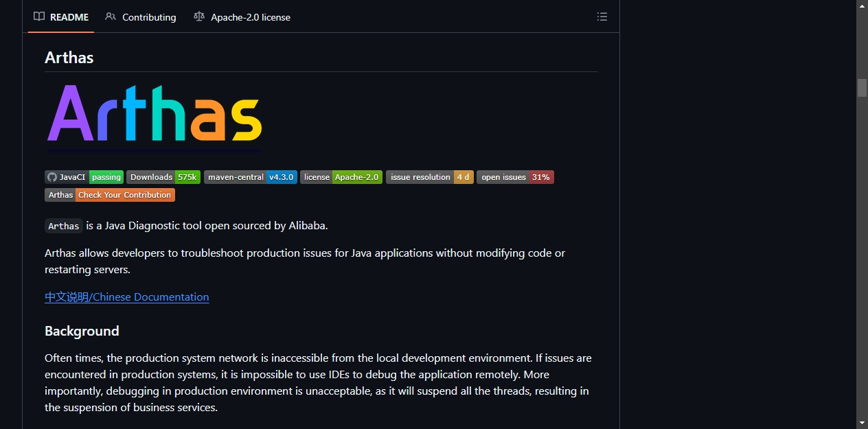This screenshot has height=429, width=868.
Task: Click the page scrollbar up arrow
Action: tap(862, 5)
